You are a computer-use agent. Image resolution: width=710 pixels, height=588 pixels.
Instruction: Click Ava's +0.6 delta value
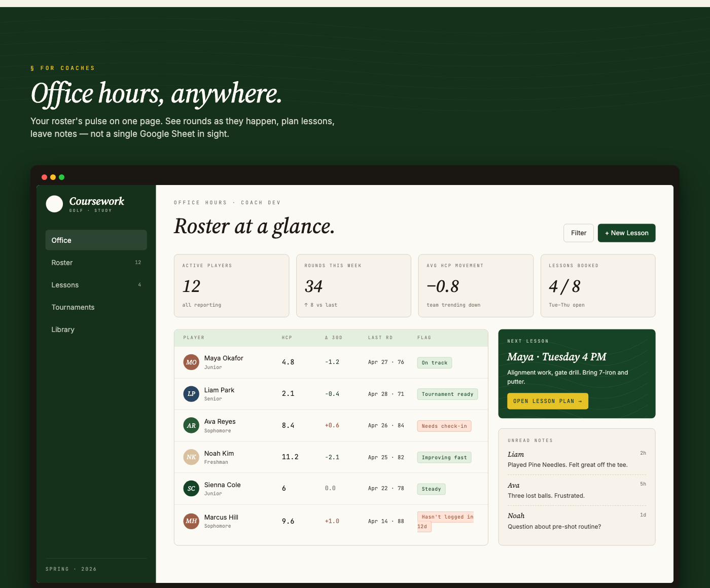click(332, 425)
